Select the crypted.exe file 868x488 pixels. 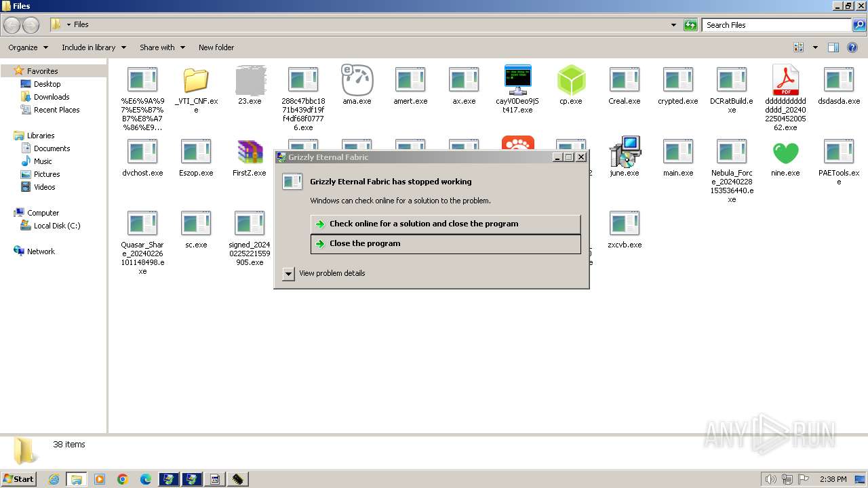pos(678,81)
